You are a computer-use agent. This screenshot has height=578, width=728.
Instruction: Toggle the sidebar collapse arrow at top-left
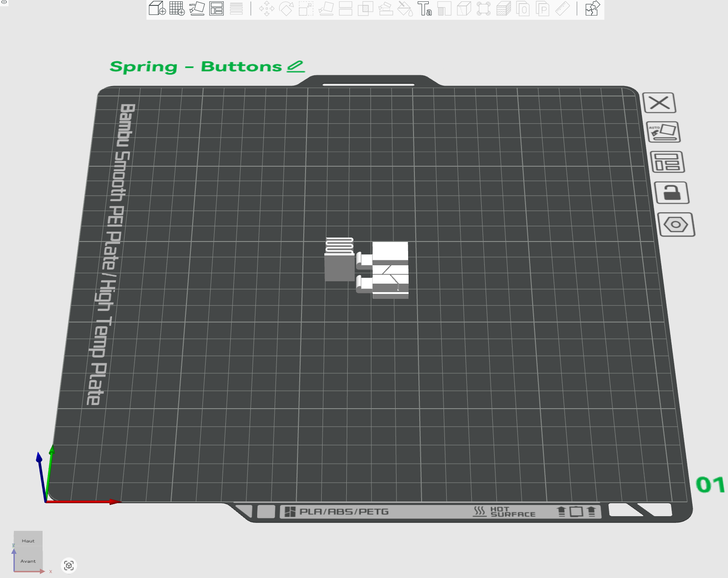pyautogui.click(x=4, y=2)
